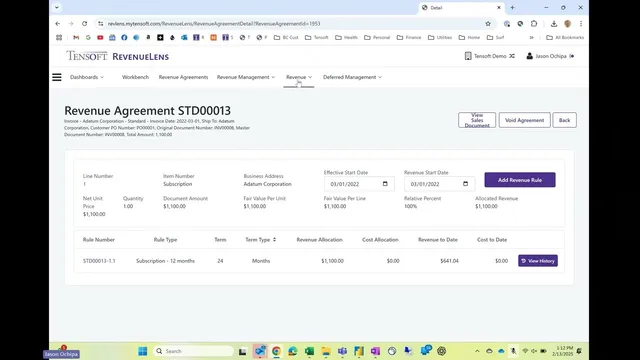640x360 pixels.
Task: Reload the page in Chrome
Action: tap(84, 24)
